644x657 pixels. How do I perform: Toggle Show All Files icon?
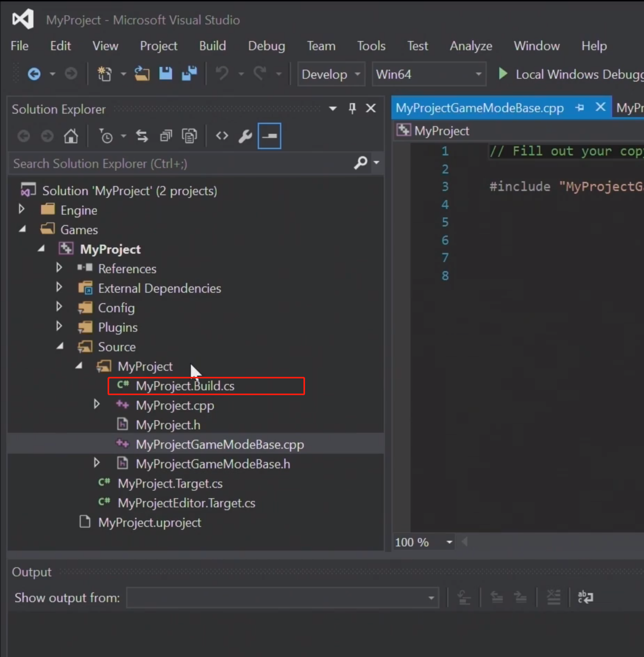[189, 136]
